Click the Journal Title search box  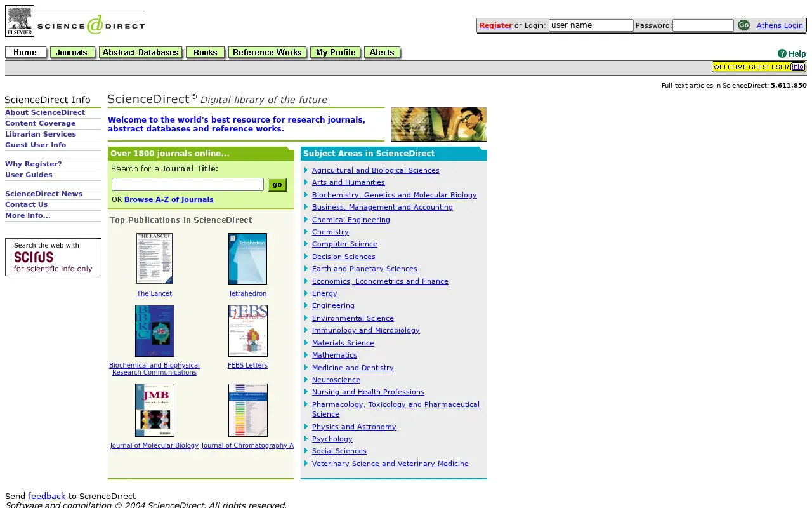188,184
